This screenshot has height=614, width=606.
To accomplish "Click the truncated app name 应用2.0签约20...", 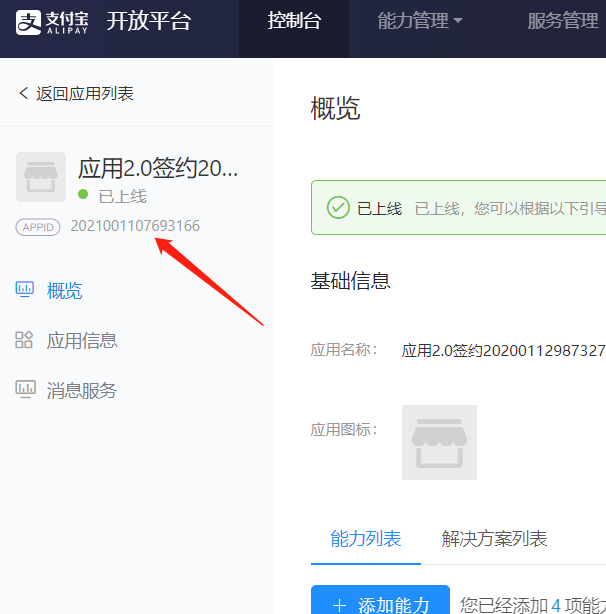I will coord(158,168).
